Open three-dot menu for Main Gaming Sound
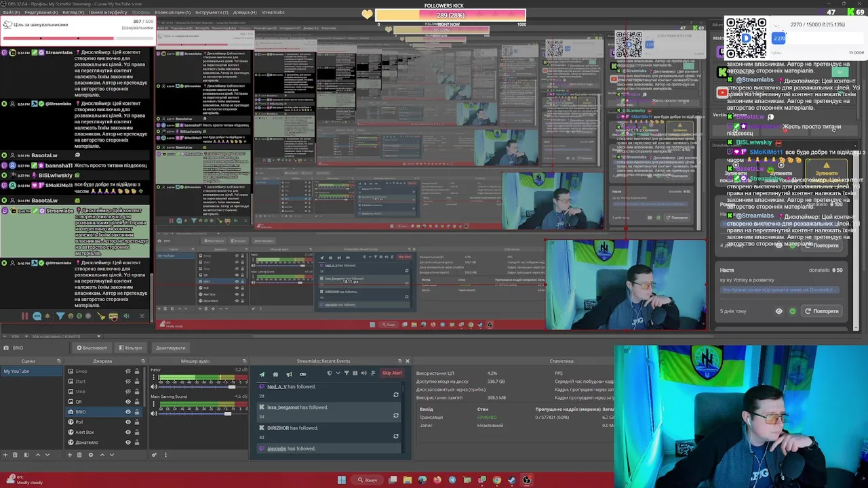 click(153, 404)
